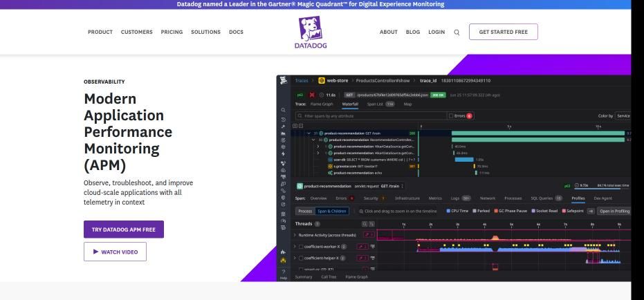Switch to the Waterfall trace tab
The width and height of the screenshot is (644, 300).
(350, 104)
